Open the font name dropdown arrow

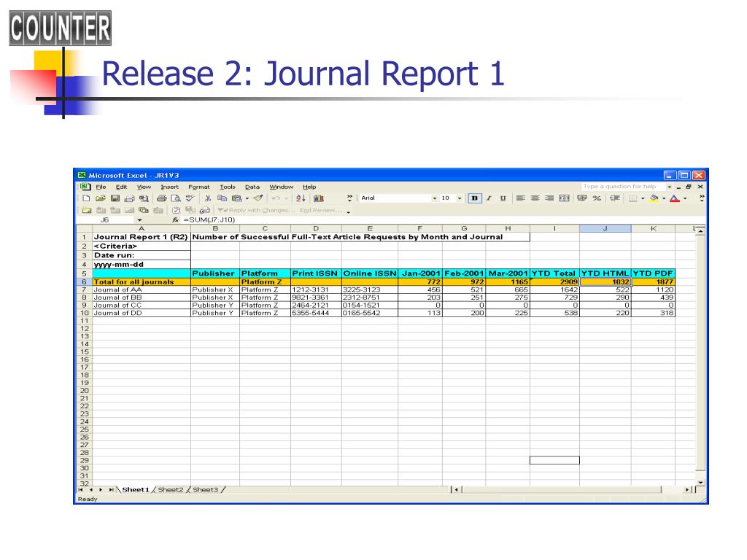[435, 198]
